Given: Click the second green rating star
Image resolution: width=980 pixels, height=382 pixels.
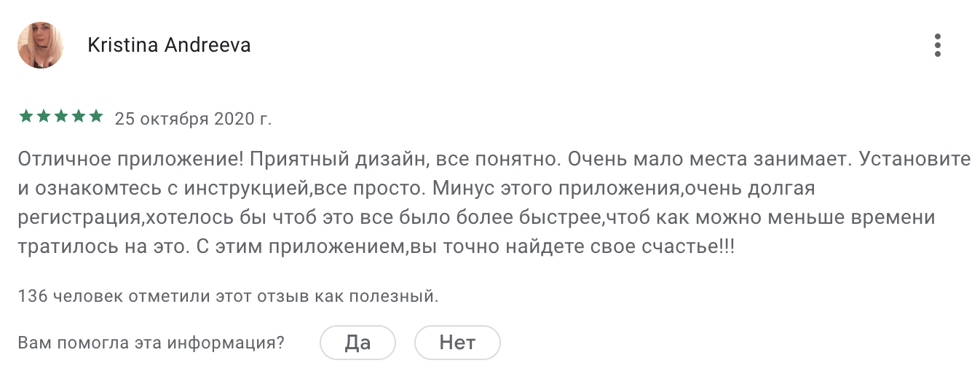Looking at the screenshot, I should click(43, 117).
